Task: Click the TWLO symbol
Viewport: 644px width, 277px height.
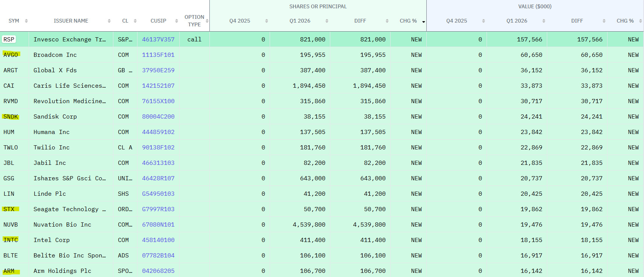Action: (11, 148)
